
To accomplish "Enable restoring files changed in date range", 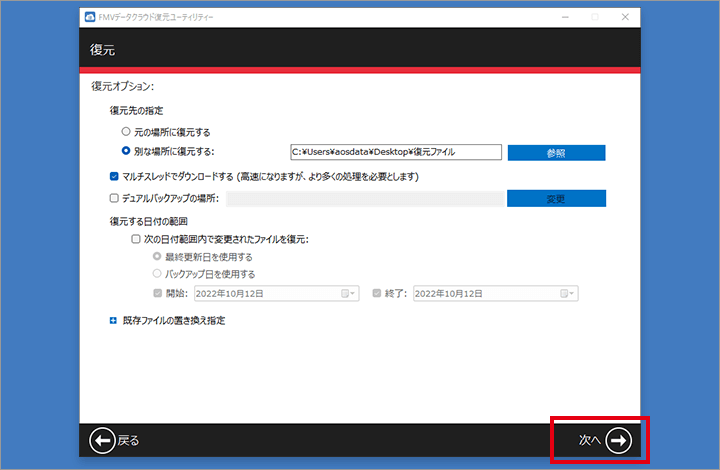I will point(136,240).
